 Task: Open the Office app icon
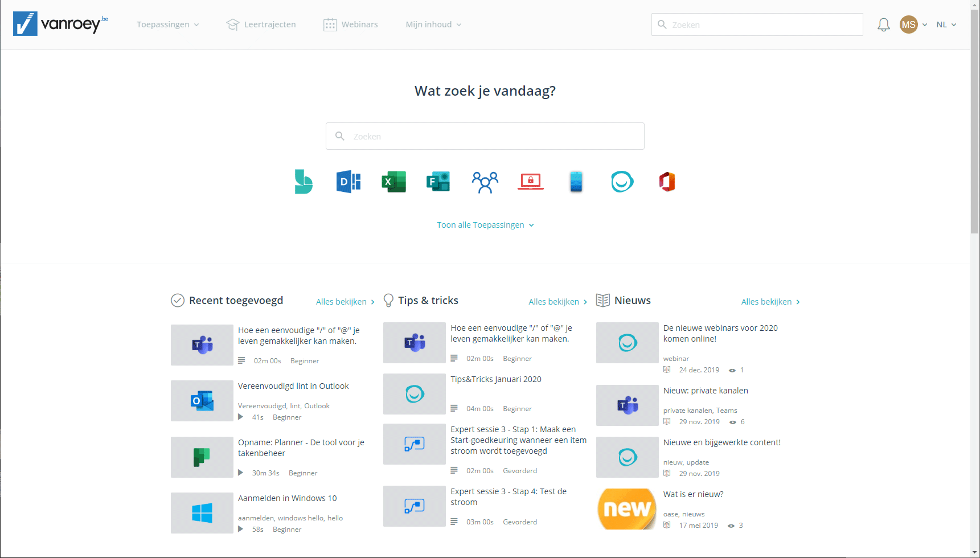click(x=667, y=182)
